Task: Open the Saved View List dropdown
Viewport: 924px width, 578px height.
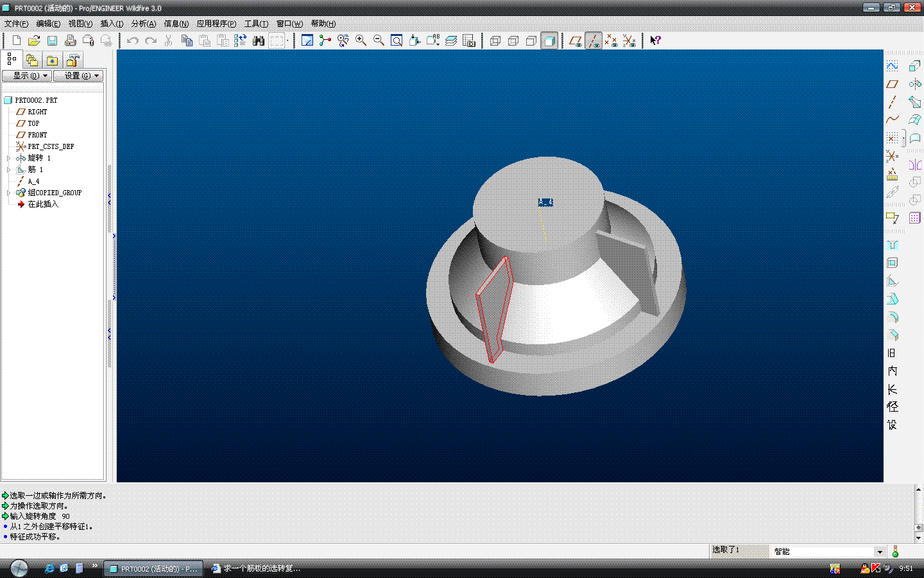Action: 433,40
